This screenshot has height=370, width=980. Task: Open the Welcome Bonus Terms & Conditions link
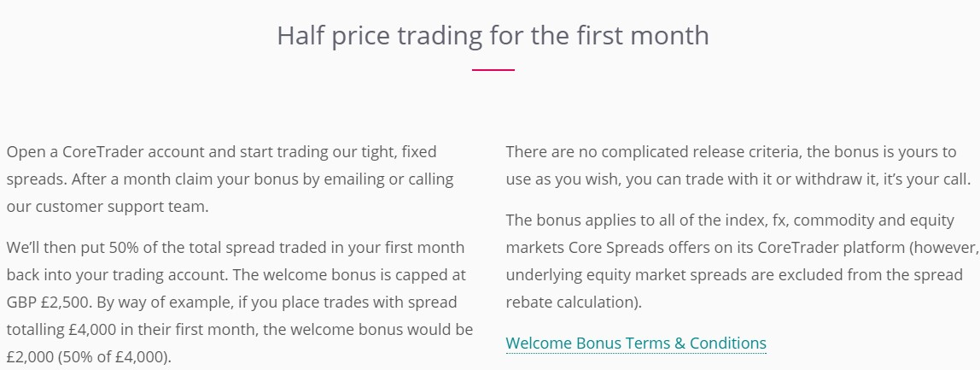pyautogui.click(x=636, y=343)
